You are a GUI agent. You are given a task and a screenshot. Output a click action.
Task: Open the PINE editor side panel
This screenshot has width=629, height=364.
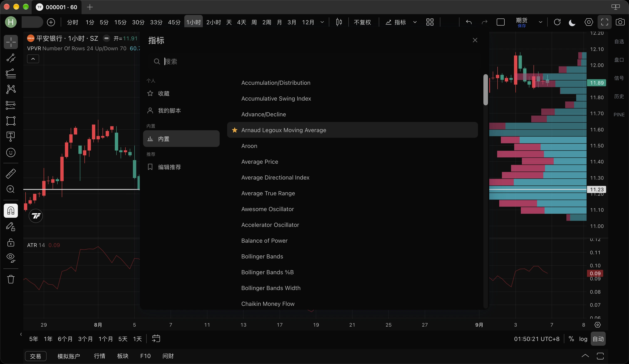pyautogui.click(x=619, y=114)
